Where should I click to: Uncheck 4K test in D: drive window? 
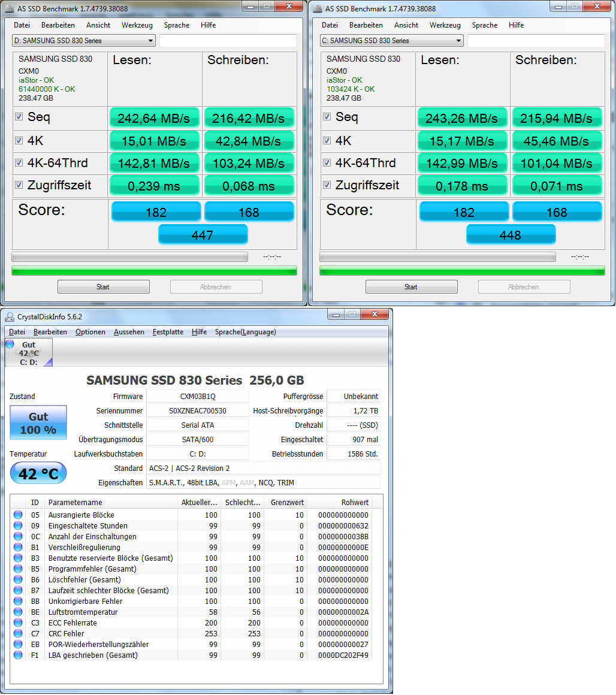19,141
